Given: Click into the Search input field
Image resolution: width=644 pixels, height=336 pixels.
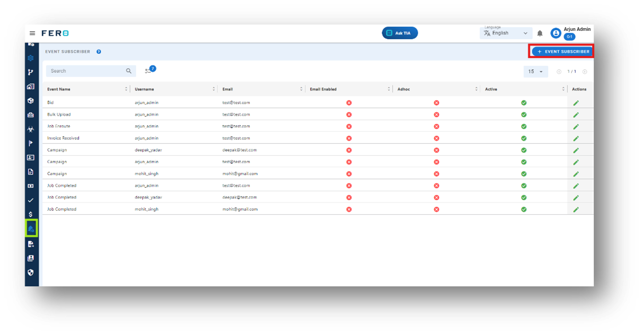Looking at the screenshot, I should click(90, 71).
